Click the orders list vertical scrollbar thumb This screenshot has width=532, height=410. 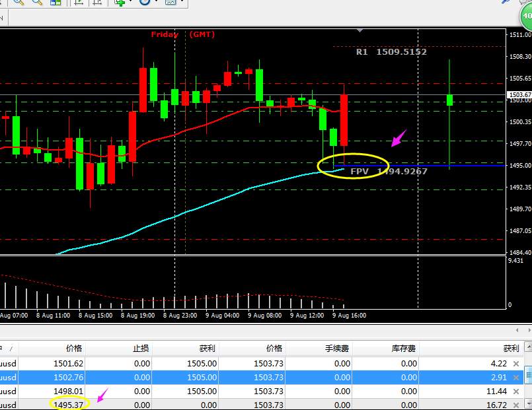528,375
